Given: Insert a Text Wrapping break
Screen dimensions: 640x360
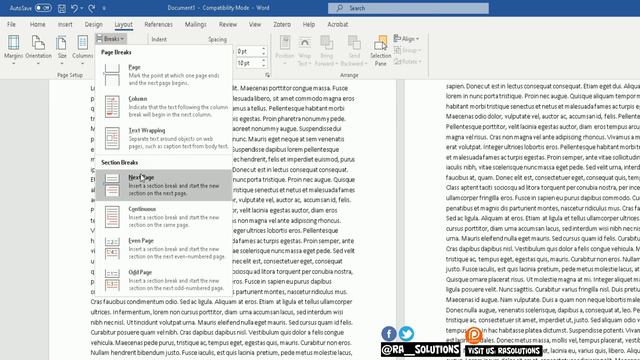Looking at the screenshot, I should click(x=164, y=138).
